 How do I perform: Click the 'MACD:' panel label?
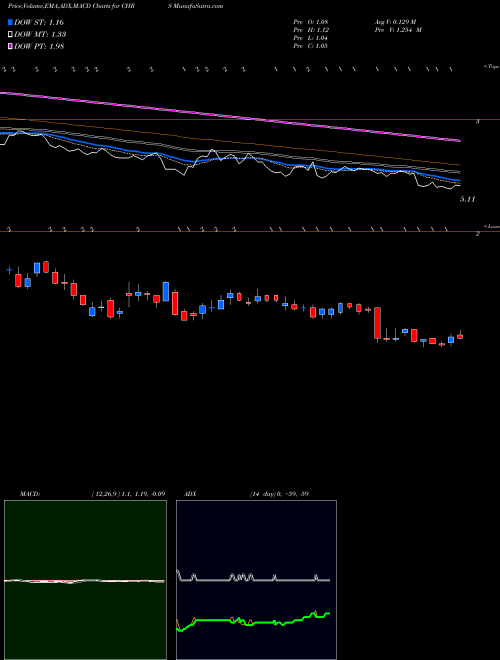point(30,494)
